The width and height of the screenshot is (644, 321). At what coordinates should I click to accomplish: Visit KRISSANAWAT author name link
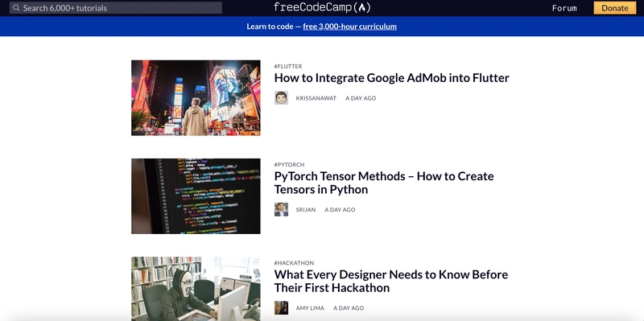(316, 98)
